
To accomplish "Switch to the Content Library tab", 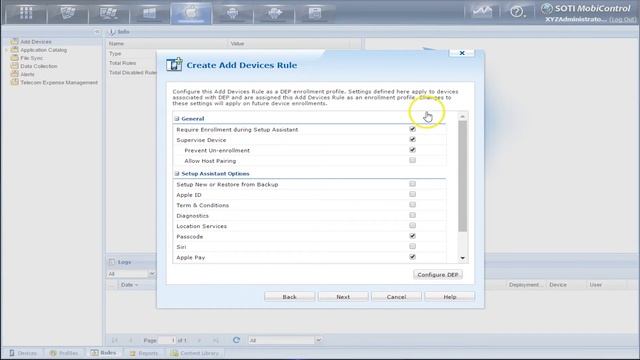I will pyautogui.click(x=195, y=353).
